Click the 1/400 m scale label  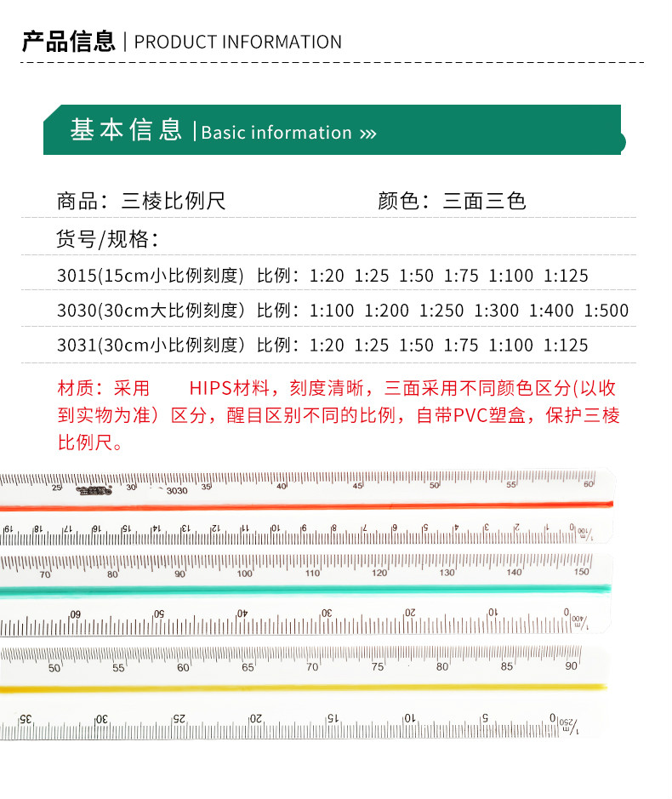coord(580,622)
